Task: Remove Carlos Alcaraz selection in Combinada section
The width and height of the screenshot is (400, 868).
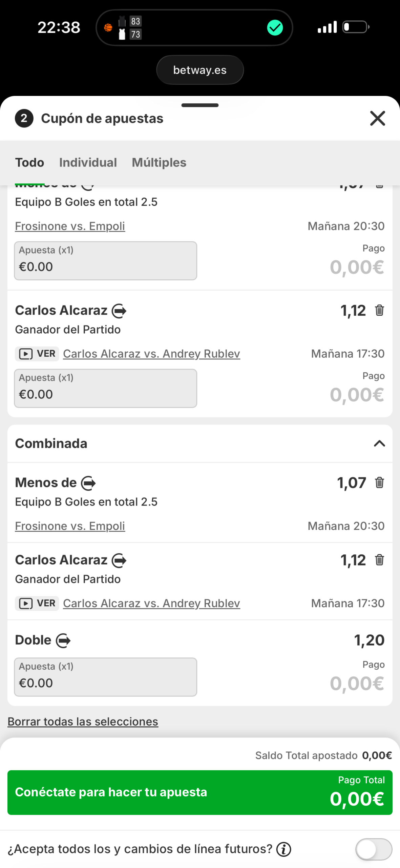Action: click(x=379, y=560)
